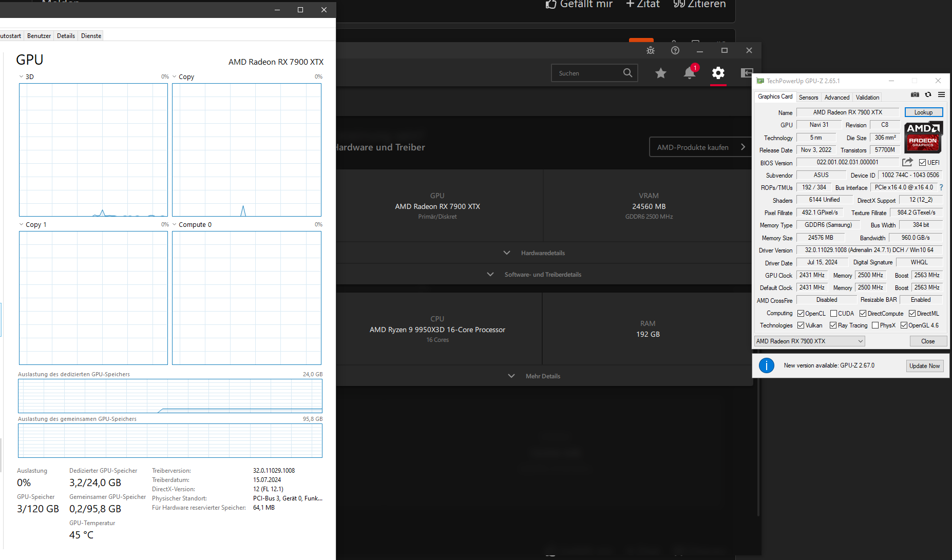Open the settings gear in AMD Software
952x560 pixels.
[x=718, y=73]
